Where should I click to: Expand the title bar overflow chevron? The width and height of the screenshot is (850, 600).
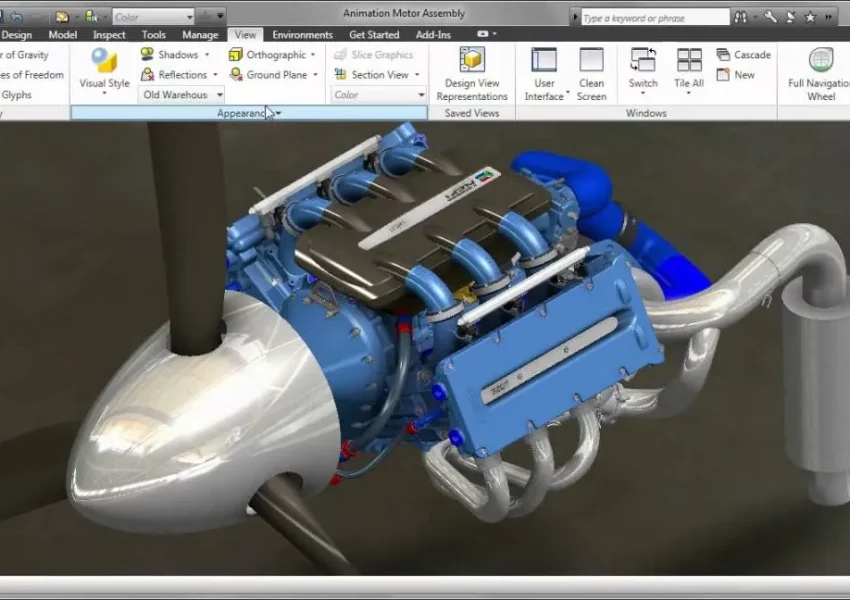coord(828,17)
